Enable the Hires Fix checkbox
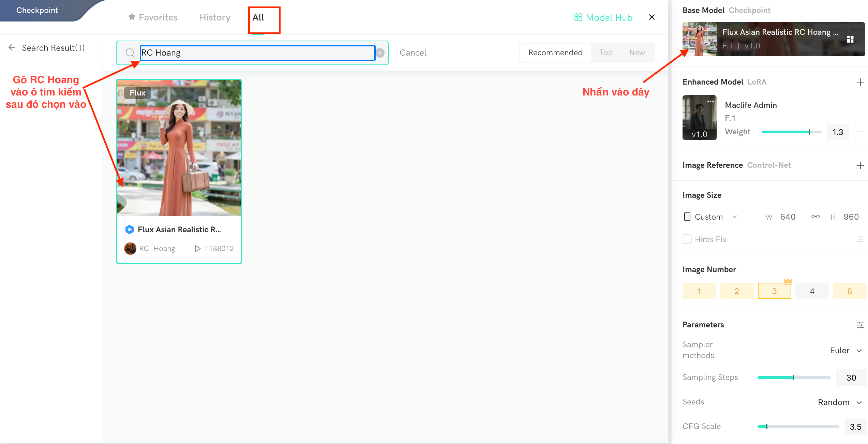868x444 pixels. pos(687,239)
